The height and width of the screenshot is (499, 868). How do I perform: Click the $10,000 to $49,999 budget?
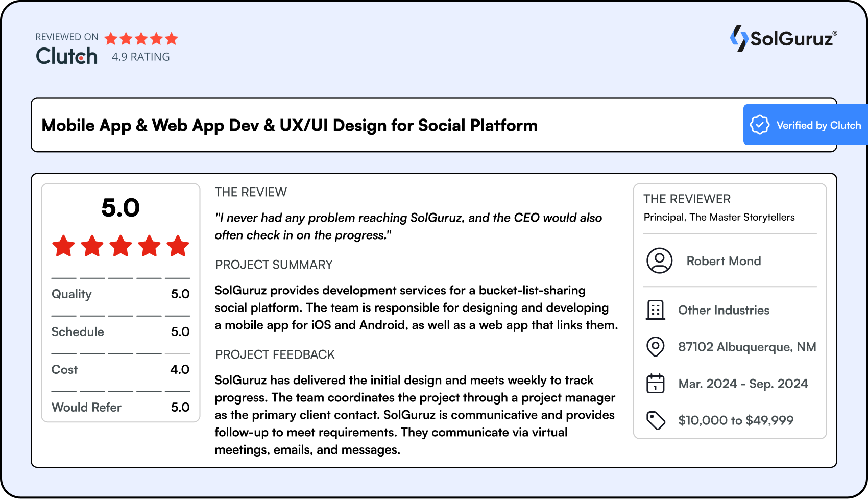pos(736,420)
